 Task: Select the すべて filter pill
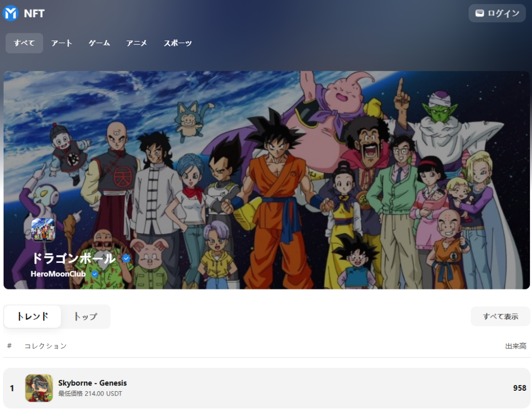(23, 43)
